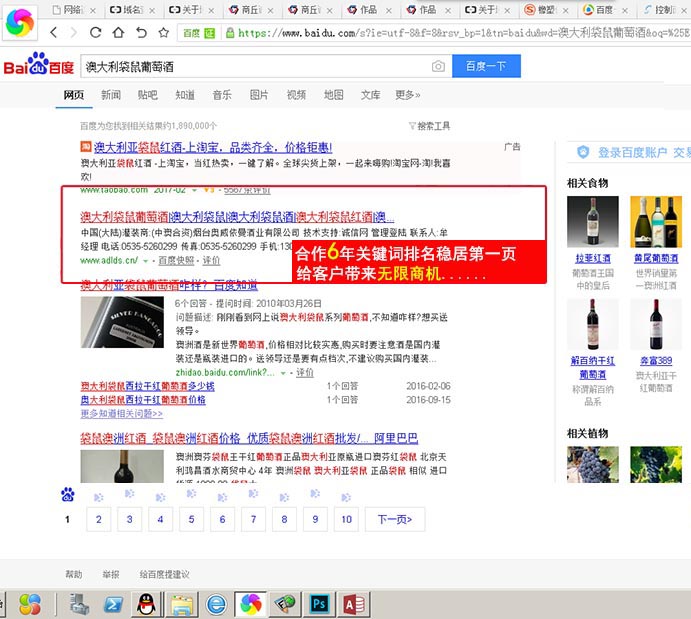Switch to the 新闻 search tab

111,95
